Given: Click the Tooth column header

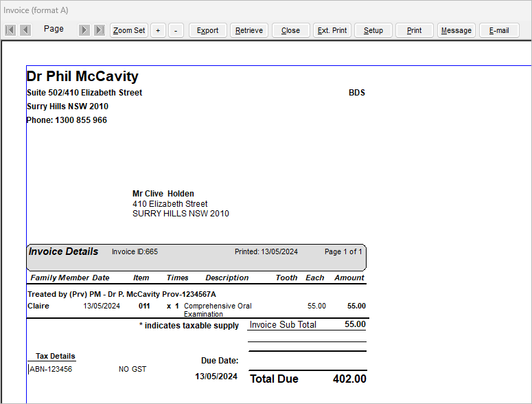Looking at the screenshot, I should click(286, 278).
